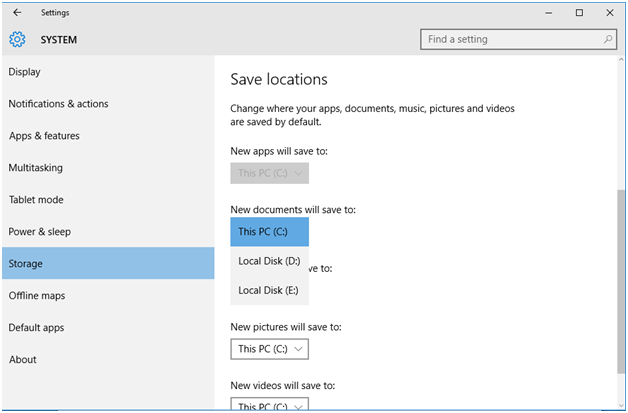Navigate to Power & sleep
This screenshot has width=628, height=413.
(x=41, y=232)
